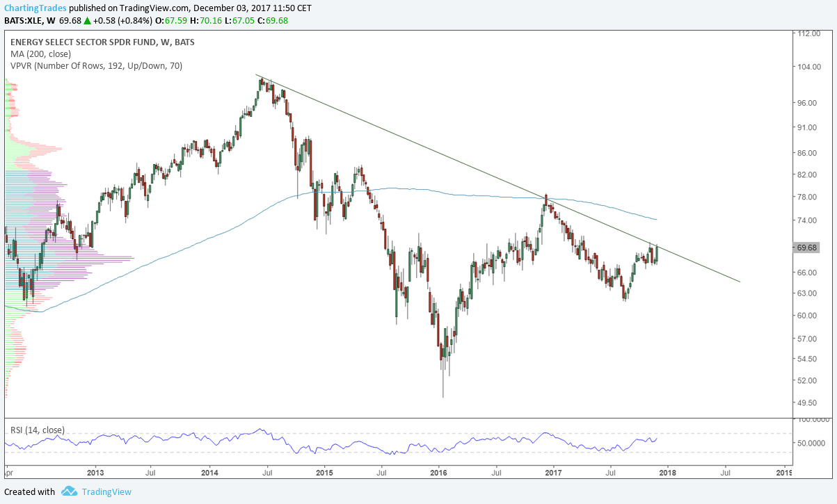Image resolution: width=837 pixels, height=504 pixels.
Task: Open the TradingView text link at bottom
Action: (x=106, y=492)
